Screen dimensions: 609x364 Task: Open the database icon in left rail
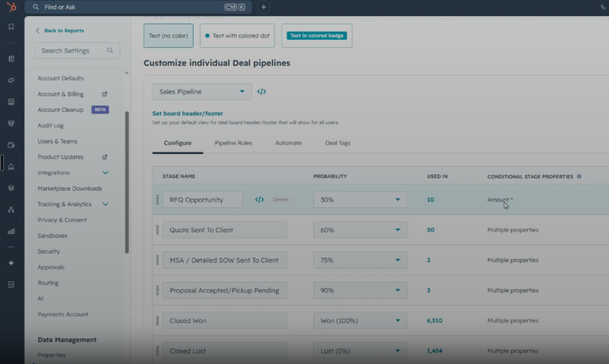click(x=11, y=188)
